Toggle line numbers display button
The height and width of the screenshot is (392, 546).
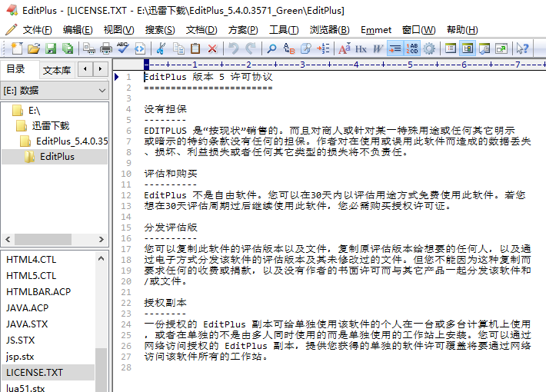coord(412,48)
